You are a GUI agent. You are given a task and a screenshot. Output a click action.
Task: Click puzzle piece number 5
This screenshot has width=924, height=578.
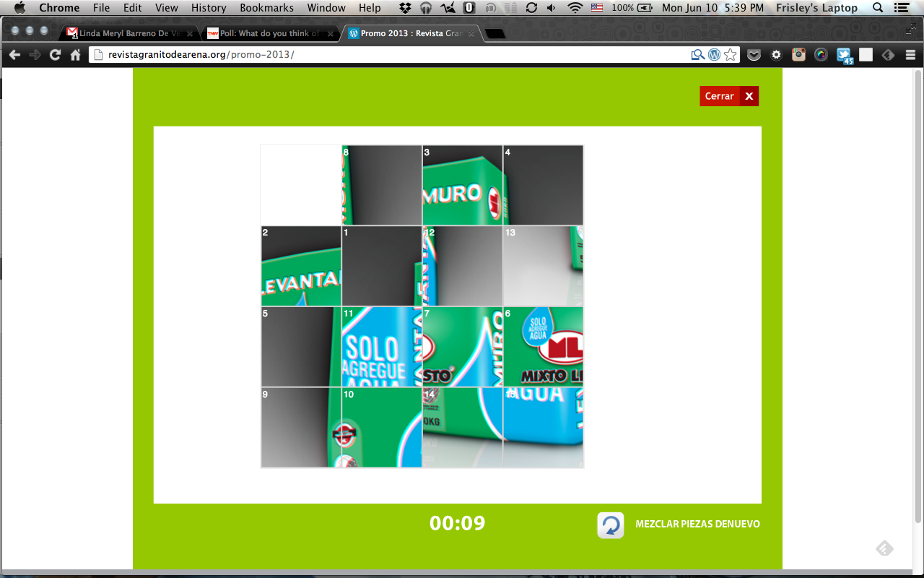click(301, 347)
